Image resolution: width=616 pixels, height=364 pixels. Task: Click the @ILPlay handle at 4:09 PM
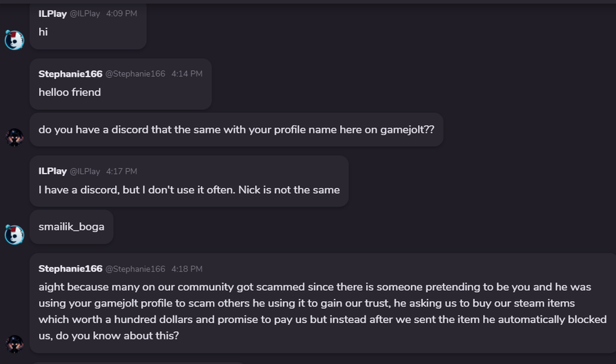(85, 14)
